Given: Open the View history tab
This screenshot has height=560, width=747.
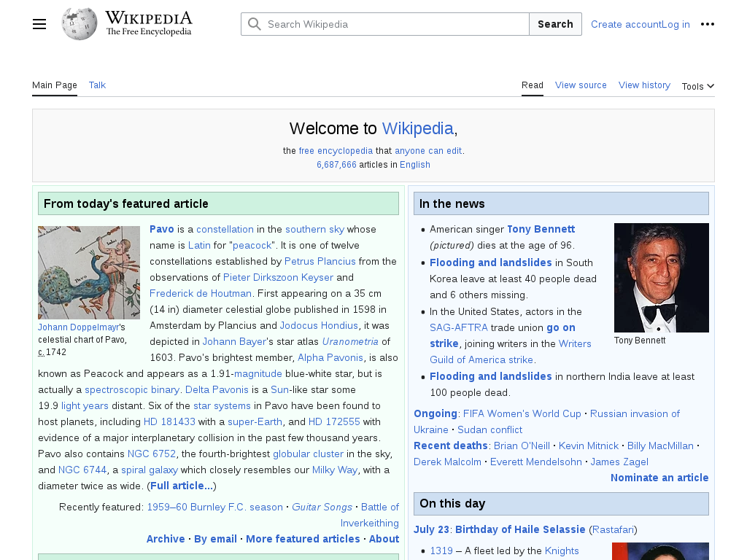Looking at the screenshot, I should point(644,85).
